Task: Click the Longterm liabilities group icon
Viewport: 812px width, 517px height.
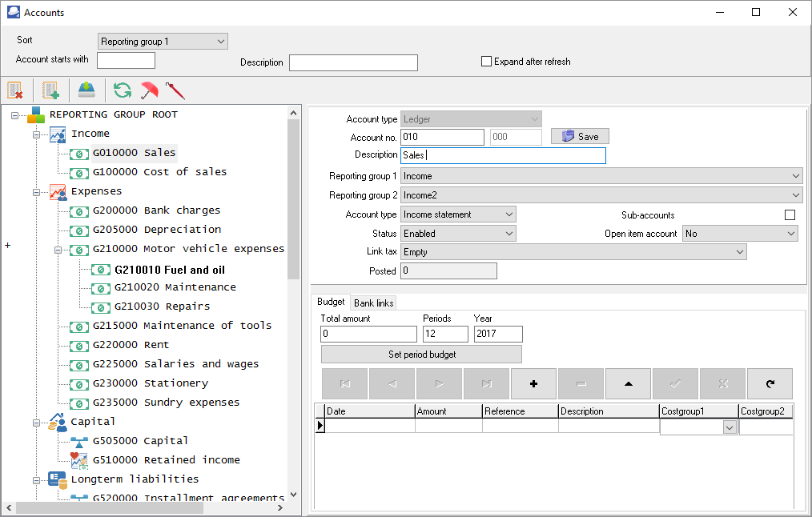Action: 58,479
